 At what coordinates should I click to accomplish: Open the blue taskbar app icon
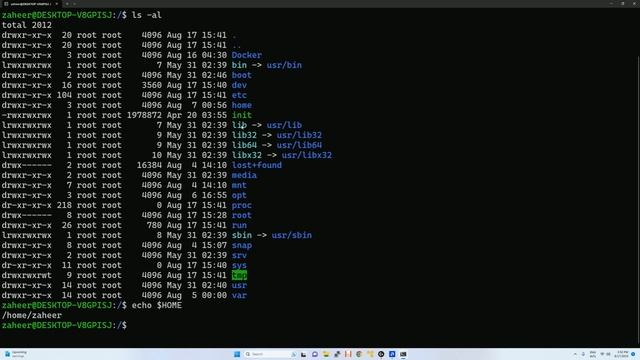pos(392,354)
